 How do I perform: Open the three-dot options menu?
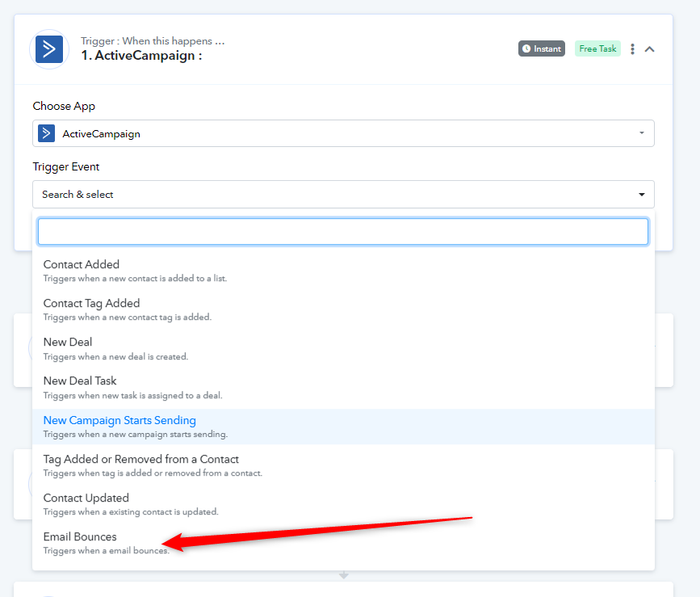coord(632,49)
